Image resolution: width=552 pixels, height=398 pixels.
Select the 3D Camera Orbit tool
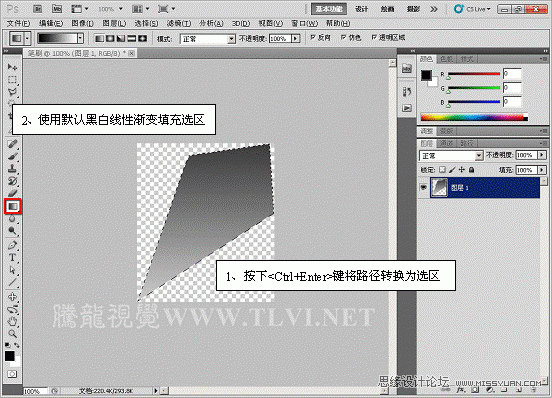12,309
